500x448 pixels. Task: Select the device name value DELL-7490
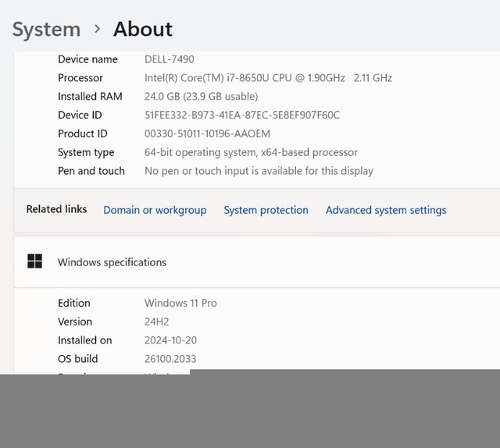[x=170, y=59]
